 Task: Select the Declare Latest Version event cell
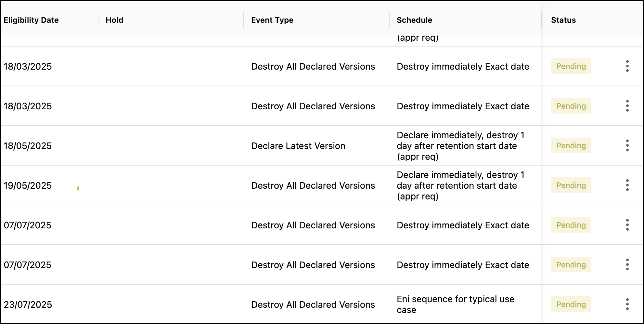(298, 146)
